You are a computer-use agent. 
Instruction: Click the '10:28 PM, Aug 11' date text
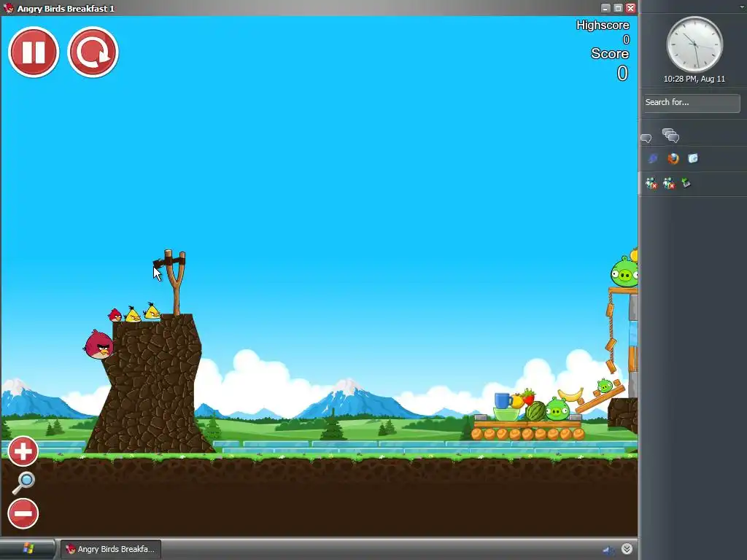pyautogui.click(x=694, y=79)
